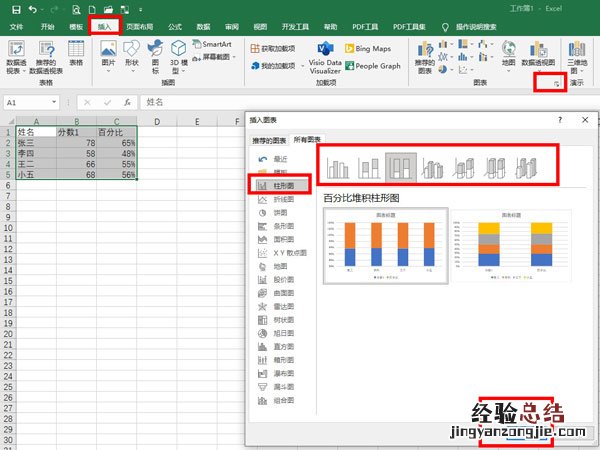
Task: Select the 100% stacked column chart subtype
Action: click(401, 167)
